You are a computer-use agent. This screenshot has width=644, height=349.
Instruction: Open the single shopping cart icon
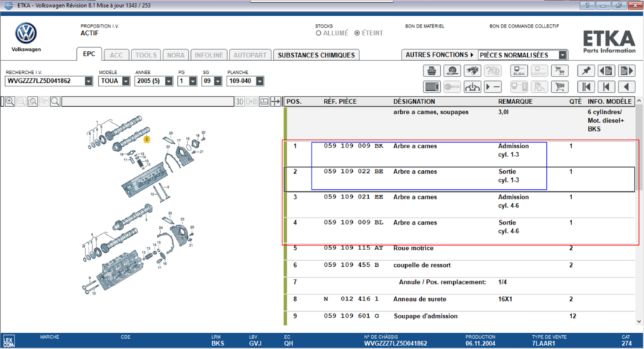[x=559, y=87]
